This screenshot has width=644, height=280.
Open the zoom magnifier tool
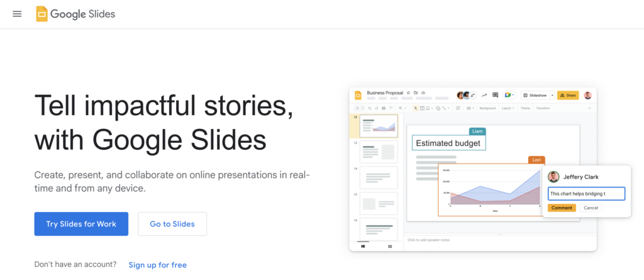(x=401, y=108)
